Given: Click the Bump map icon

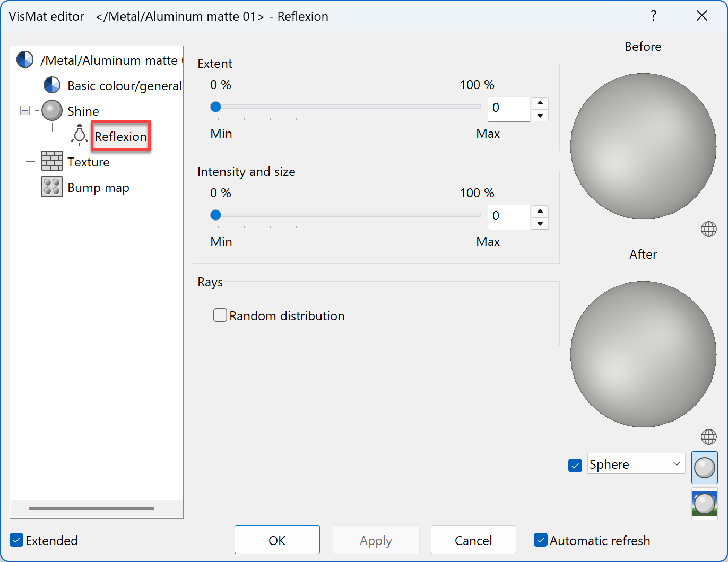Looking at the screenshot, I should [52, 187].
